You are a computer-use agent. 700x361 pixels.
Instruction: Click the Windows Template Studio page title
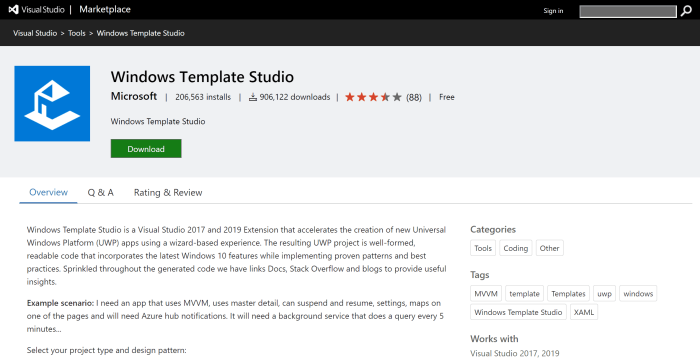[202, 77]
